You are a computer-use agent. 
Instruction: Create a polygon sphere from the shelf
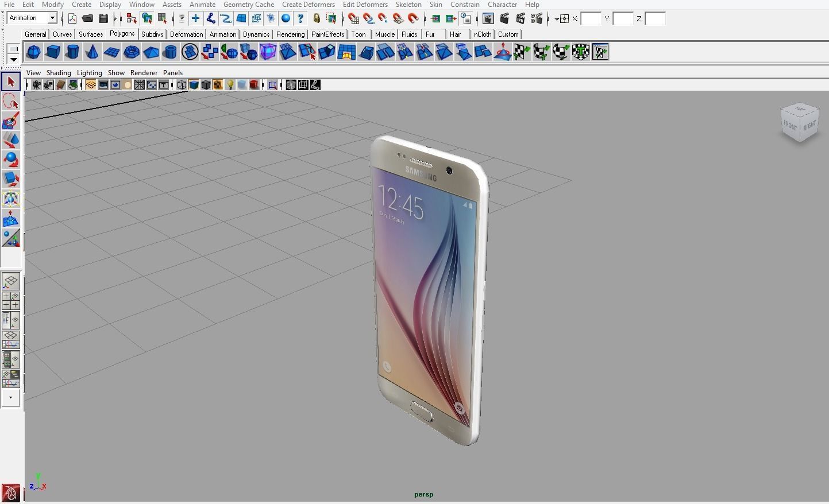tap(33, 52)
